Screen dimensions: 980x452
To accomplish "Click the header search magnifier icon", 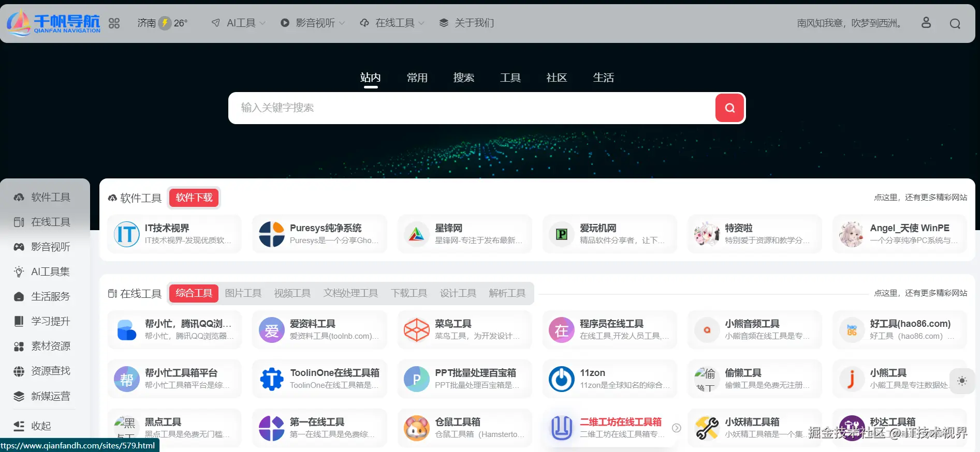I will tap(955, 23).
